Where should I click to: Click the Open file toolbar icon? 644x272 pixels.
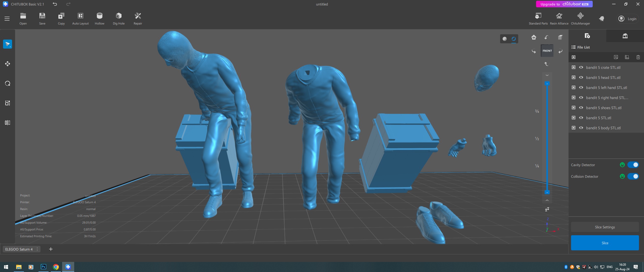23,19
